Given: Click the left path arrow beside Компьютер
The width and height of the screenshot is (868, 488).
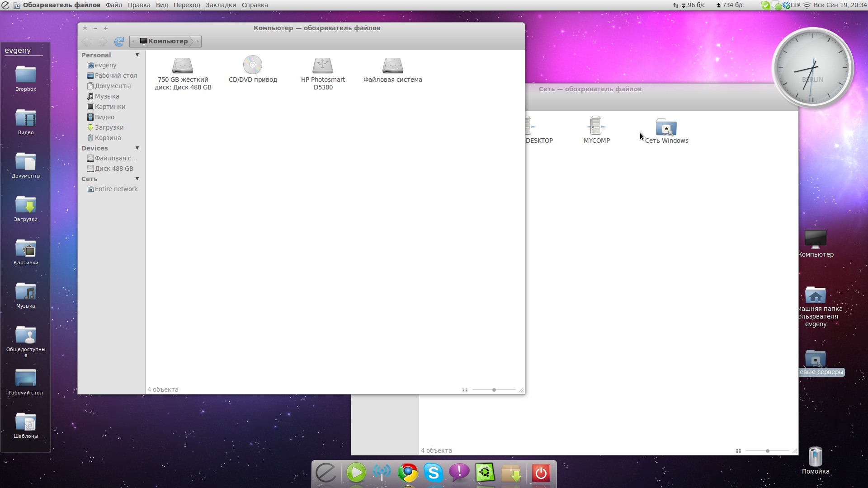Looking at the screenshot, I should point(133,42).
